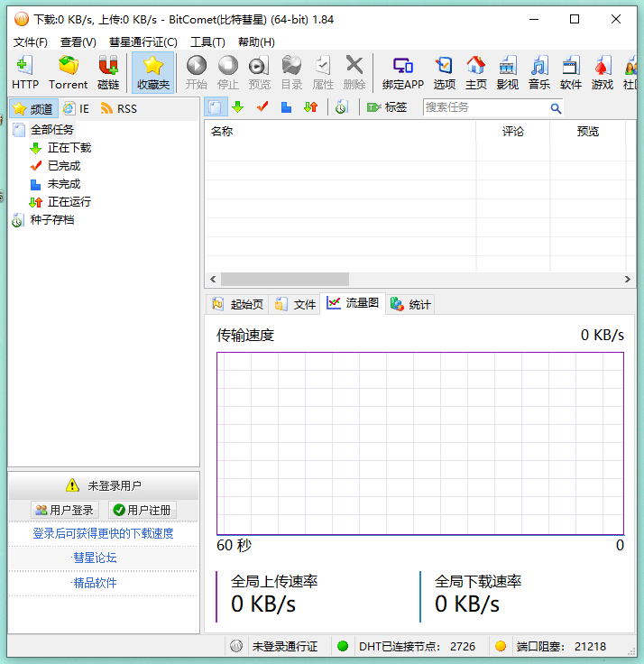This screenshot has width=644, height=664.
Task: Click the 用户注册 register button
Action: point(143,511)
